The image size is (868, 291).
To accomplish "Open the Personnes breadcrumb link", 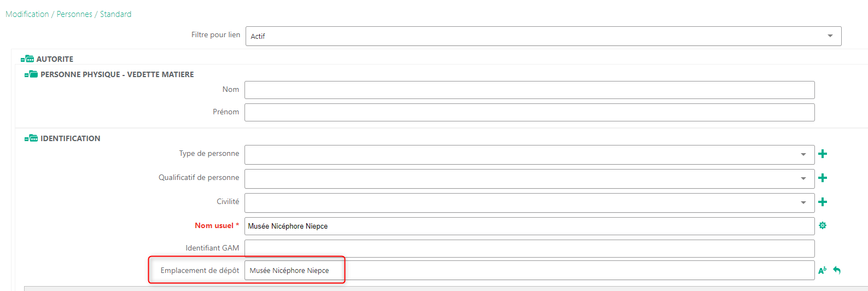I will pos(74,14).
